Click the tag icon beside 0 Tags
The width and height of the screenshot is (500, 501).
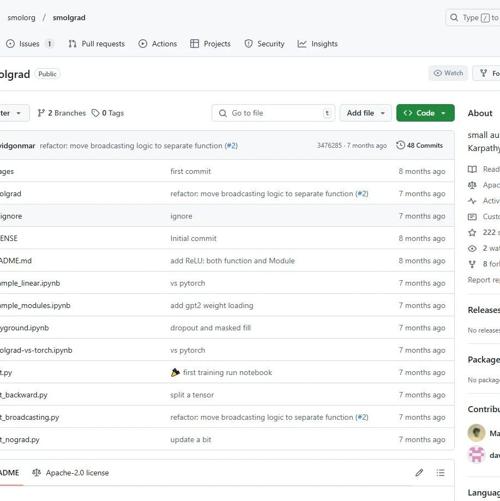pos(96,113)
